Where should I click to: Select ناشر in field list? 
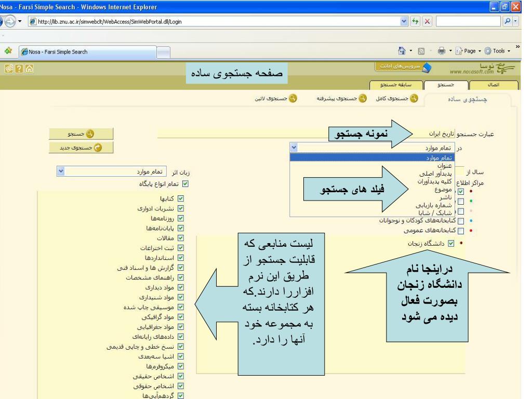click(372, 197)
